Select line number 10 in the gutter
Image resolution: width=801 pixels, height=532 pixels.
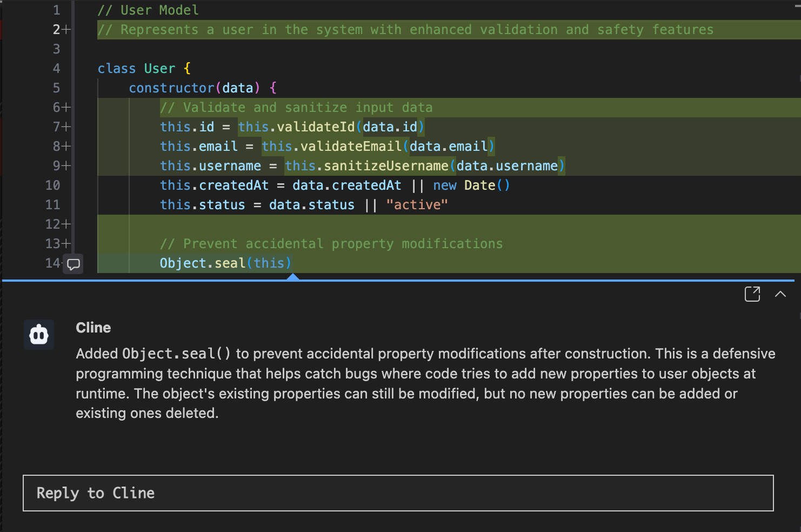click(x=52, y=185)
